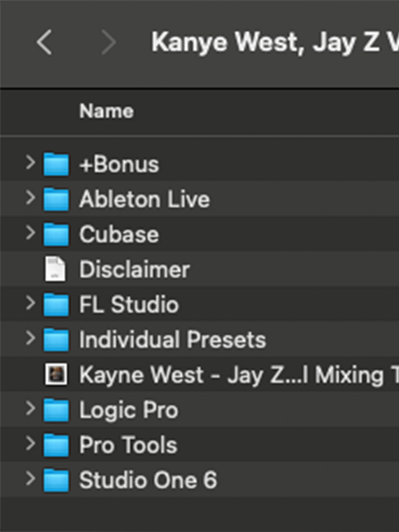399x532 pixels.
Task: Expand the Ableton Live folder
Action: click(x=30, y=197)
